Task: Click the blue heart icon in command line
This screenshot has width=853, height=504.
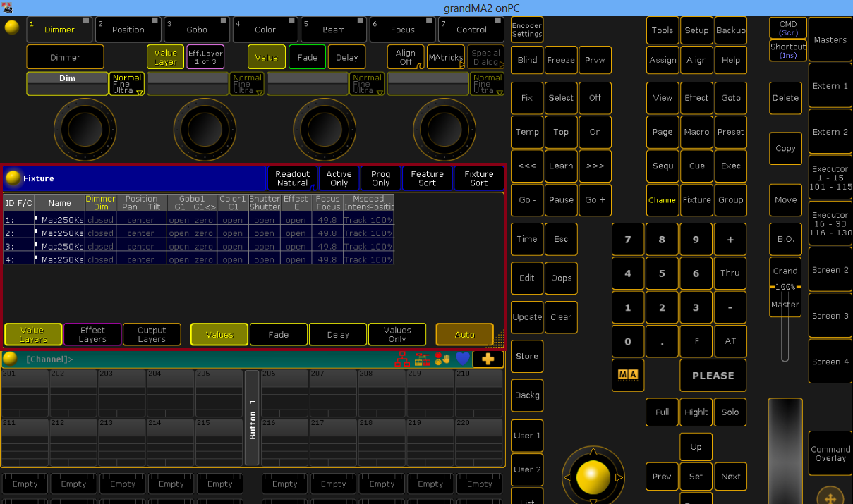Action: [462, 359]
